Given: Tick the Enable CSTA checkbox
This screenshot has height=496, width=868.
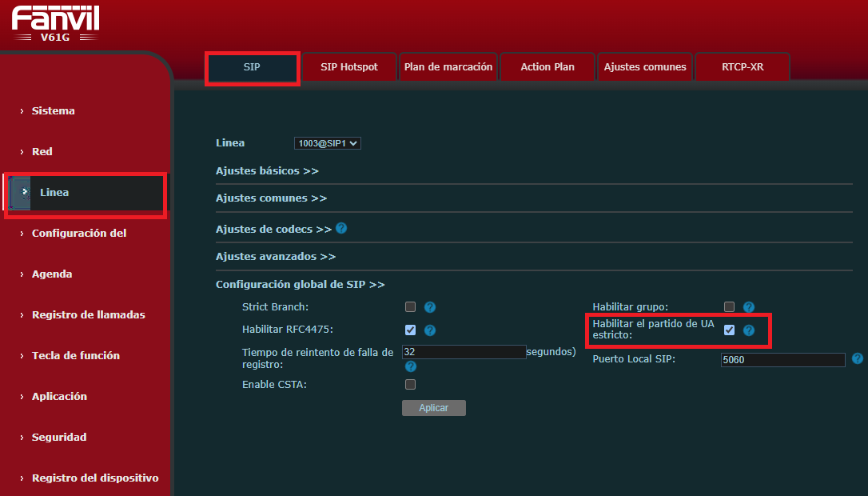Looking at the screenshot, I should (x=410, y=384).
